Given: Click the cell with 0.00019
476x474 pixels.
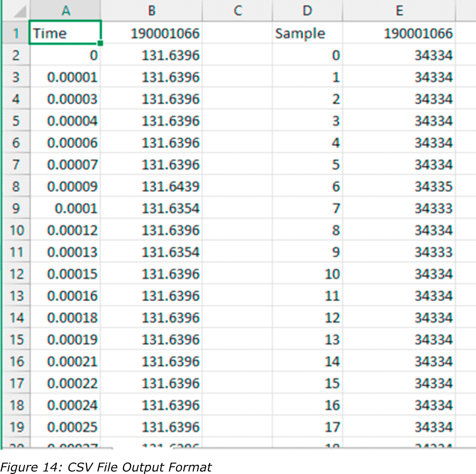Looking at the screenshot, I should pos(65,339).
